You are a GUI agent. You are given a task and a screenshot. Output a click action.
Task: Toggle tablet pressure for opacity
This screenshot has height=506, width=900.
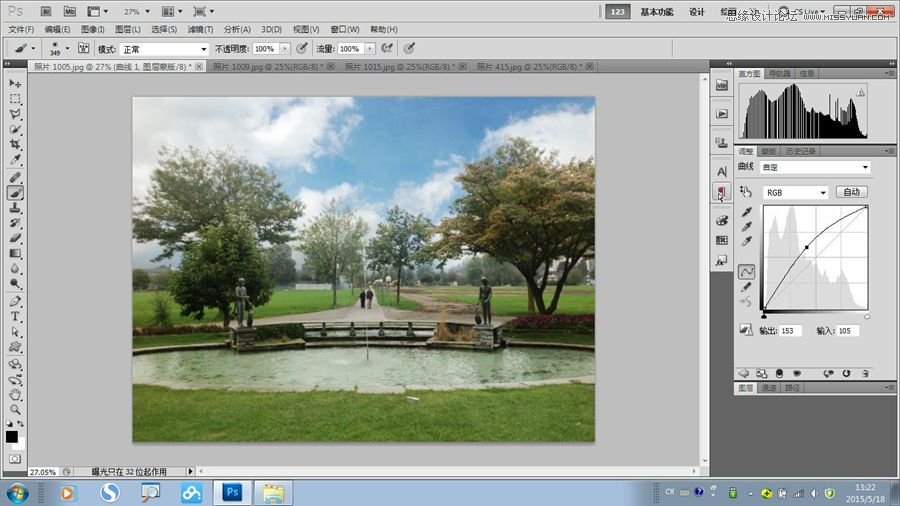(302, 49)
